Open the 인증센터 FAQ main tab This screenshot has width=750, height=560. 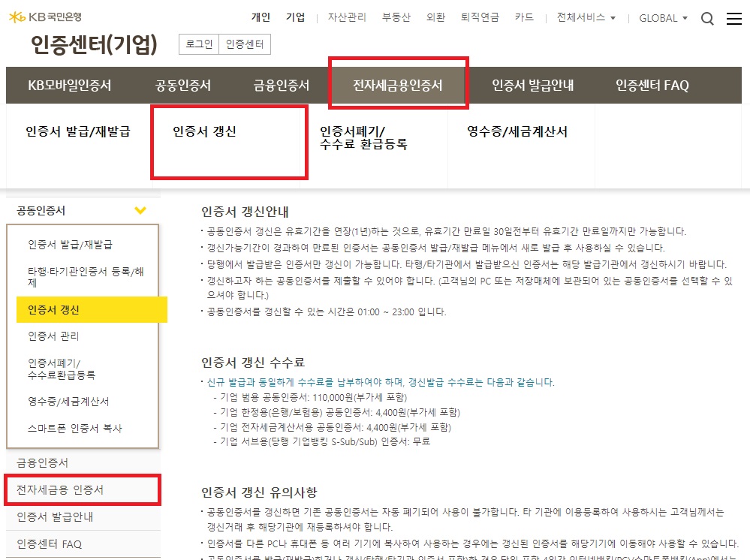click(x=652, y=85)
